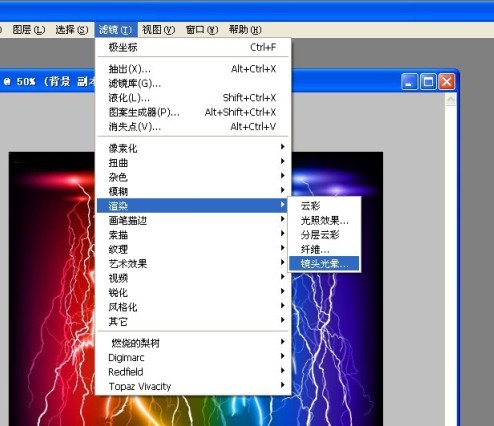Open the 帮助(H) menu
The height and width of the screenshot is (426, 494).
pyautogui.click(x=245, y=30)
